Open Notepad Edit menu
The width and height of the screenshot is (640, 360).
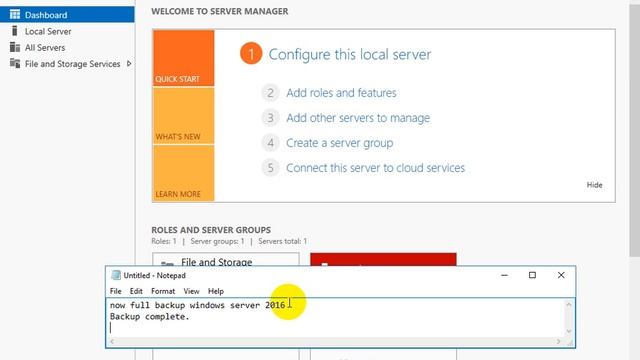coord(136,291)
